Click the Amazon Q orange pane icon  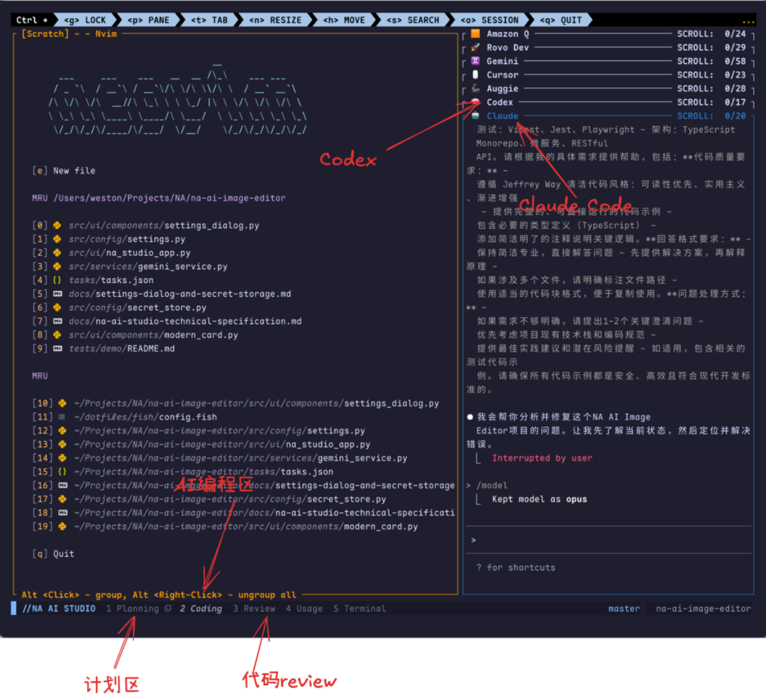(475, 34)
